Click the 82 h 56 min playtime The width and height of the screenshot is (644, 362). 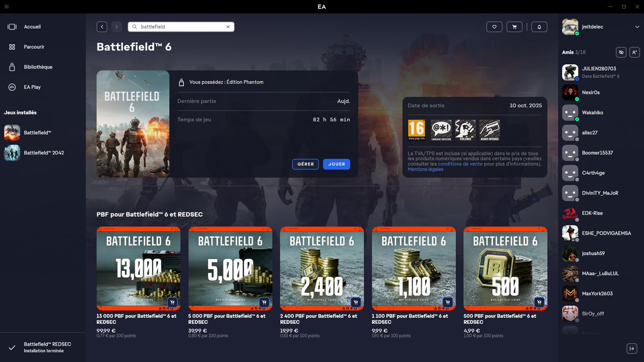pyautogui.click(x=331, y=120)
